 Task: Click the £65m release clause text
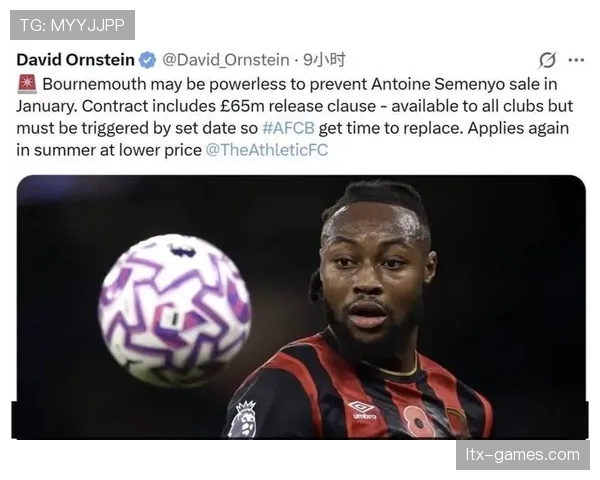point(298,106)
